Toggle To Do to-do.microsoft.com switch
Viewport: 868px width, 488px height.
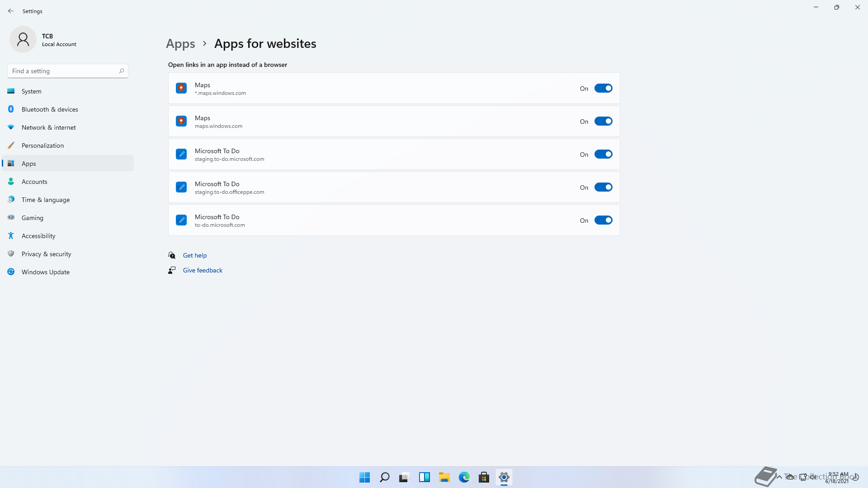click(x=603, y=220)
